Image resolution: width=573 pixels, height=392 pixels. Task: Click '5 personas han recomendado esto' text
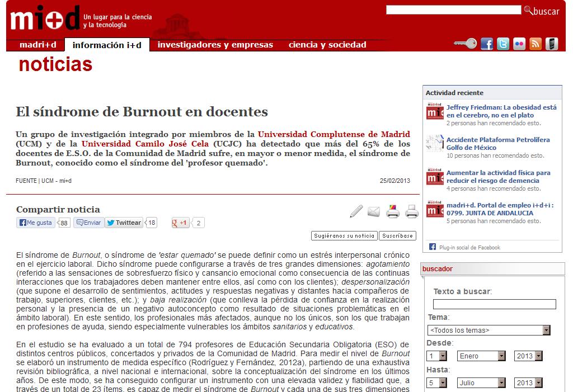(x=494, y=221)
